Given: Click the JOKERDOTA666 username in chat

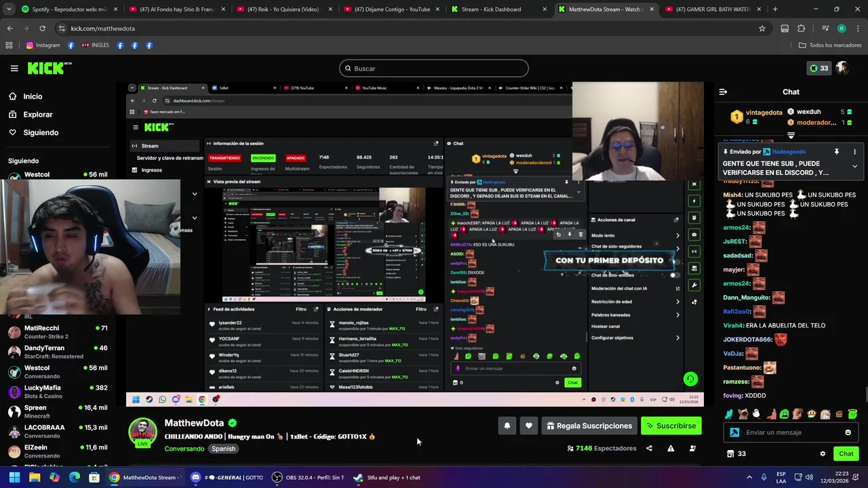Looking at the screenshot, I should pos(747,340).
